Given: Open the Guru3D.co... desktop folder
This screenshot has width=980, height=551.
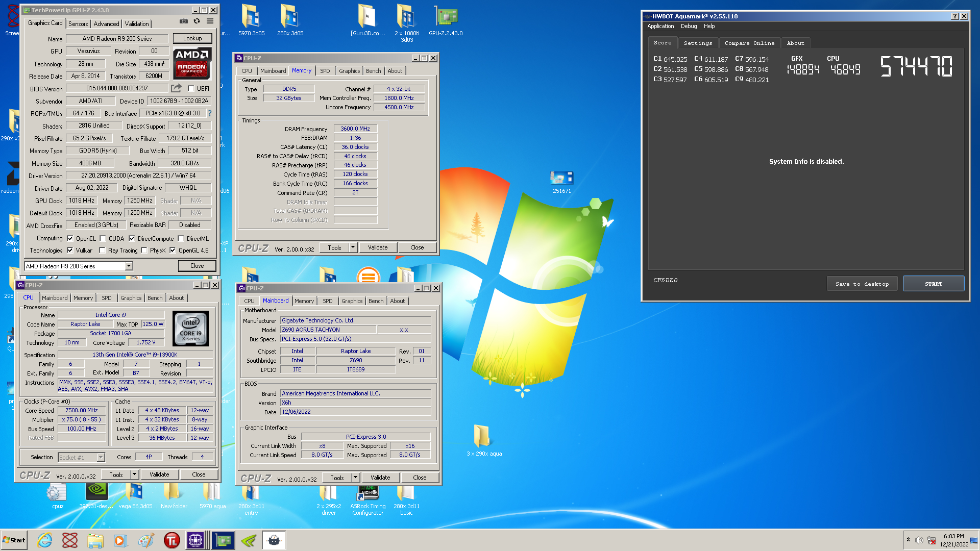Looking at the screenshot, I should point(367,20).
